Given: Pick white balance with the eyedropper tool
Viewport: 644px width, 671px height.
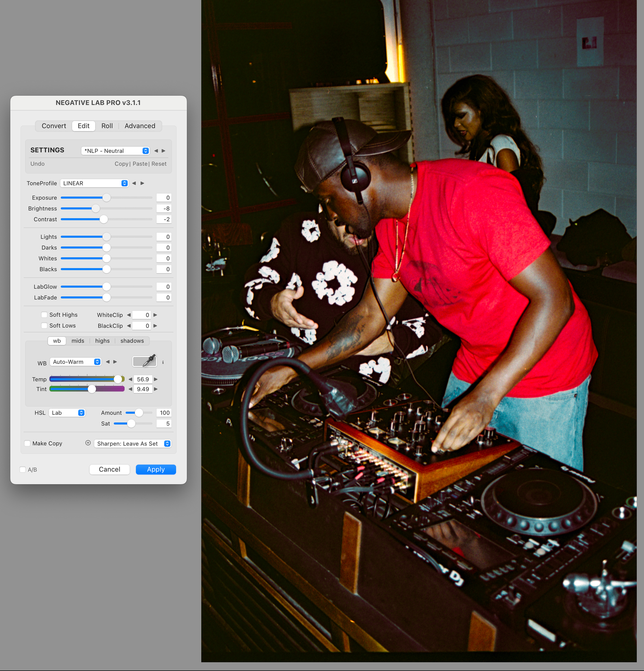Looking at the screenshot, I should click(x=145, y=361).
